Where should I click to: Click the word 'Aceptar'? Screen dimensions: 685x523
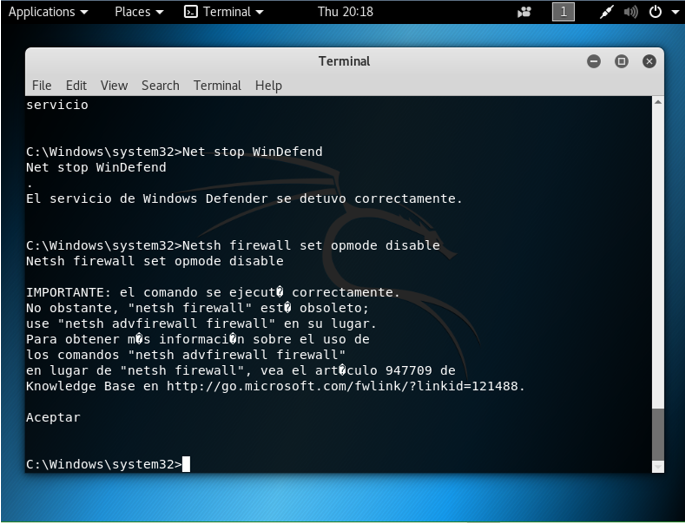click(x=53, y=417)
